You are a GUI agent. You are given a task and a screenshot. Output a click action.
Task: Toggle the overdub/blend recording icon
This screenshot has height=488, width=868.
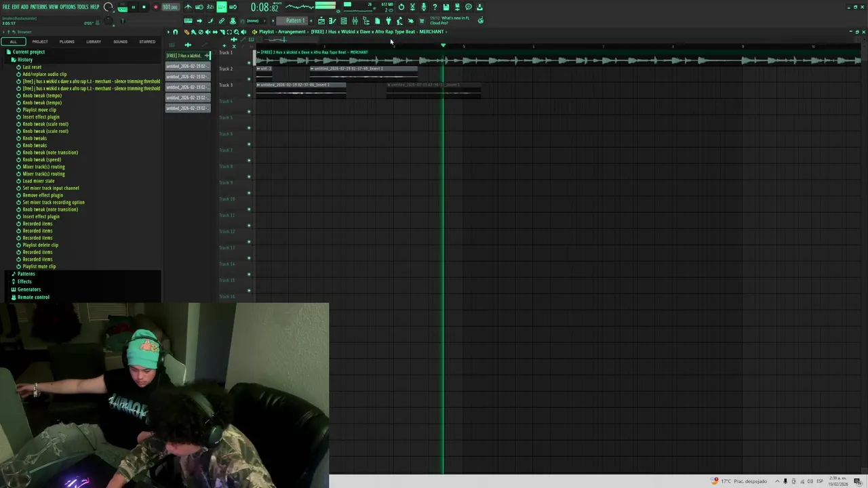pos(222,7)
